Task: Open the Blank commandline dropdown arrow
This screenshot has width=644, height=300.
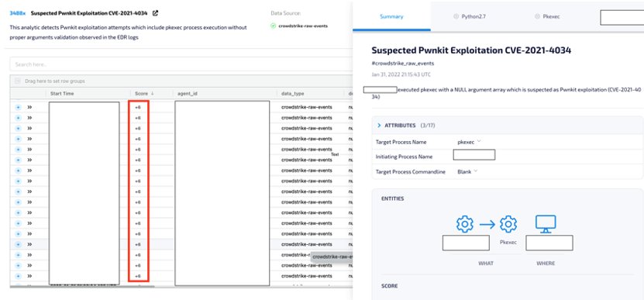Action: pyautogui.click(x=476, y=171)
